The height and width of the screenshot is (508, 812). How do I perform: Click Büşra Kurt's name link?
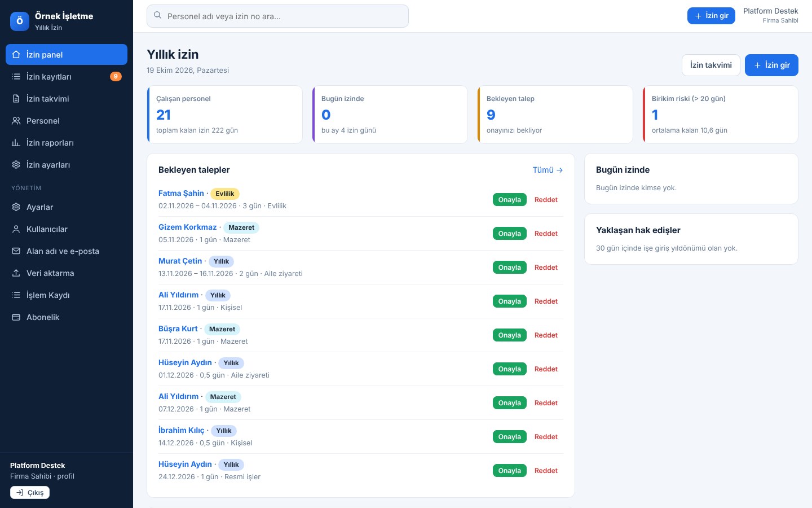point(178,329)
